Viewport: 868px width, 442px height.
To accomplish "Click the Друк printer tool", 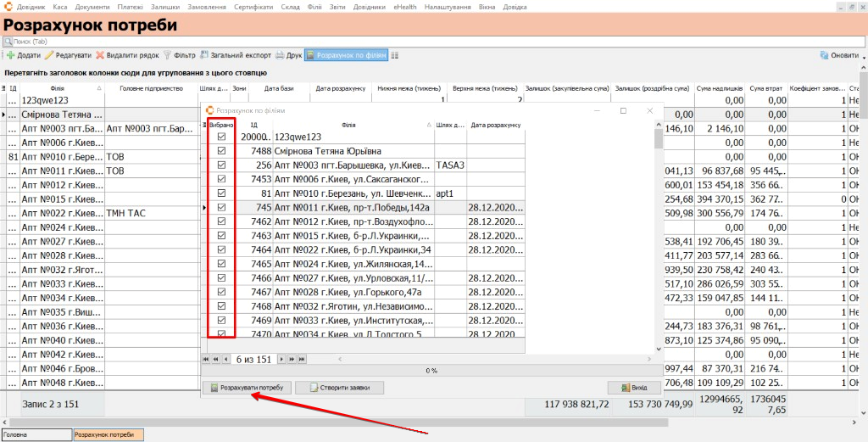I will tap(288, 55).
